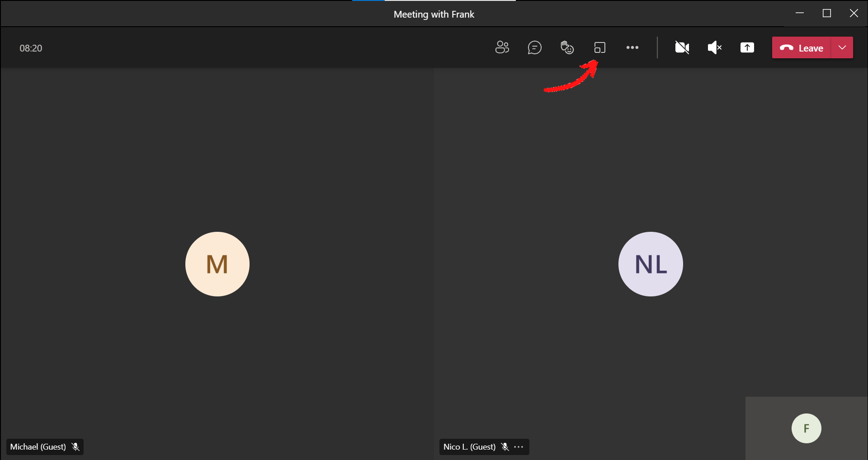Open the raise hand reactions menu
Viewport: 868px width, 460px height.
[567, 47]
